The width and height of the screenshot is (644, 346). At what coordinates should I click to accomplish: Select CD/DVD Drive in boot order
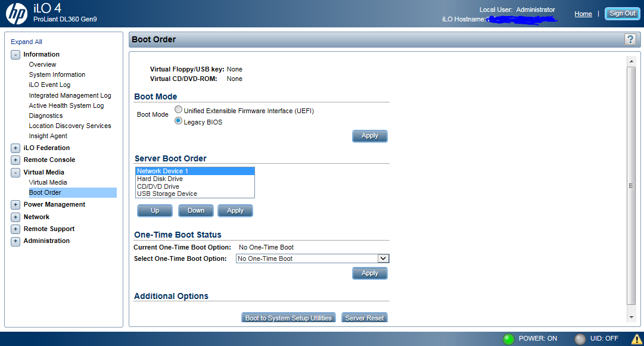(195, 186)
